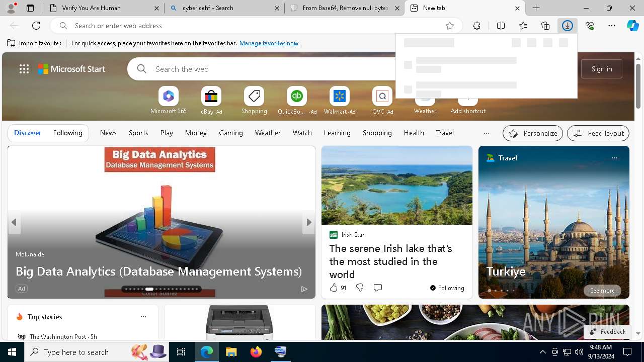This screenshot has height=362, width=644.
Task: Open File Explorer from taskbar
Action: coord(231,352)
